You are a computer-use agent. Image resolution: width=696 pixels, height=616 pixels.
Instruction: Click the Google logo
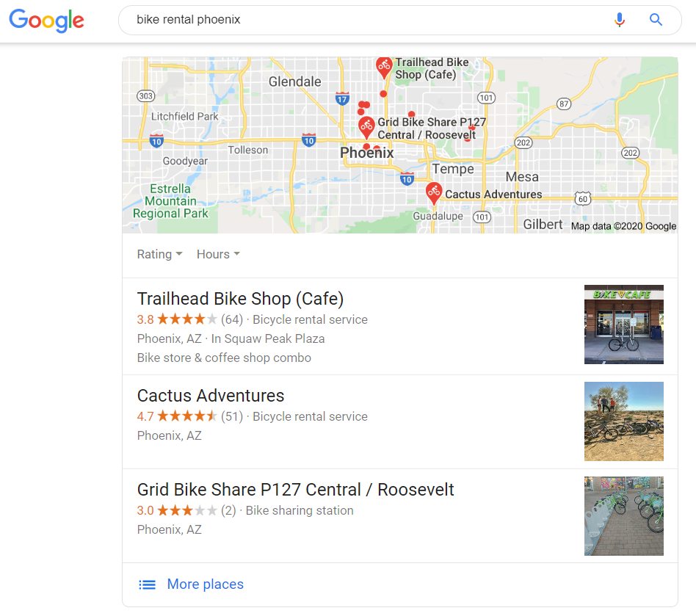tap(46, 20)
